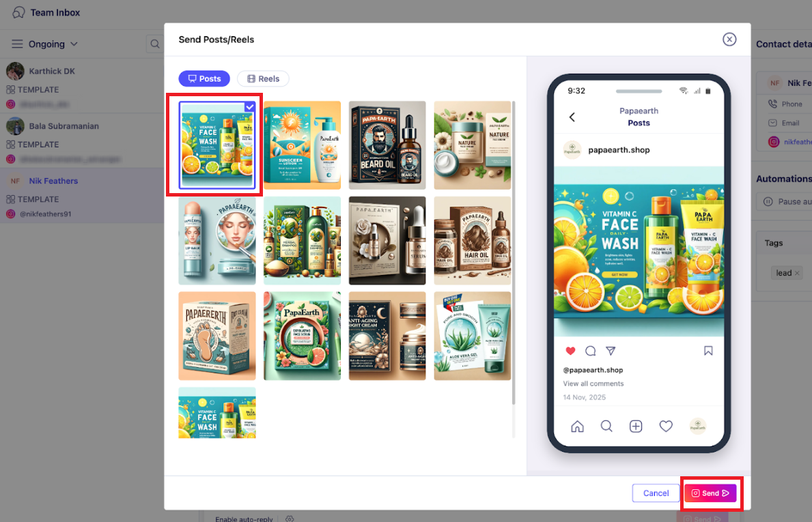Select the Aloe Vera Gel post thumbnail
Viewport: 812px width, 522px height.
click(473, 336)
